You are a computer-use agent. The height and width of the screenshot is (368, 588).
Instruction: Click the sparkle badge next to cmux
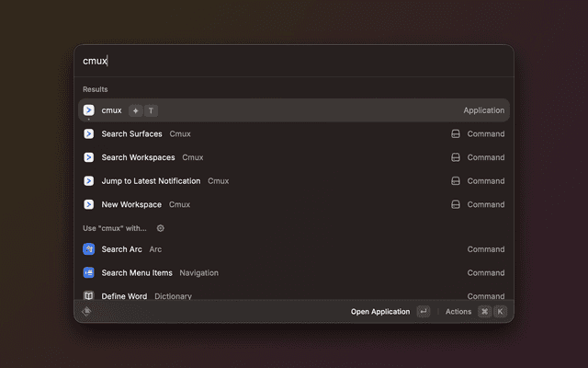coord(136,110)
